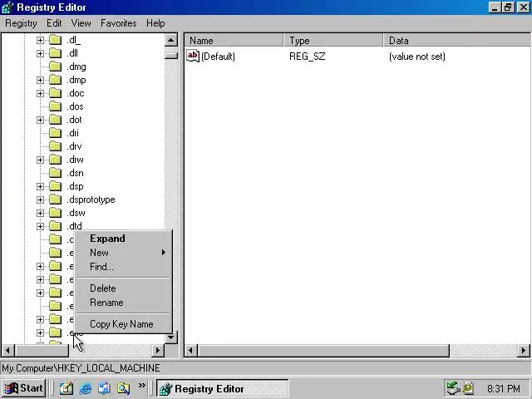Open the Edit menu
Viewport: 532px width, 399px height.
point(54,23)
